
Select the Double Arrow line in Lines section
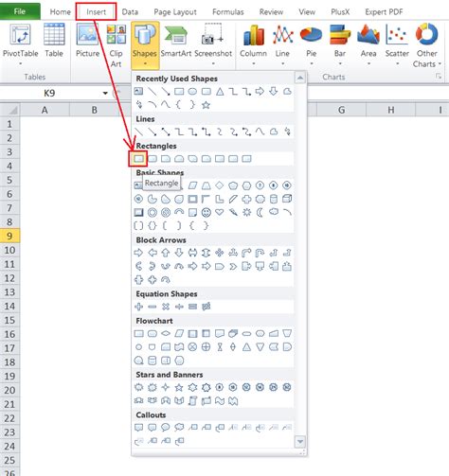[166, 132]
